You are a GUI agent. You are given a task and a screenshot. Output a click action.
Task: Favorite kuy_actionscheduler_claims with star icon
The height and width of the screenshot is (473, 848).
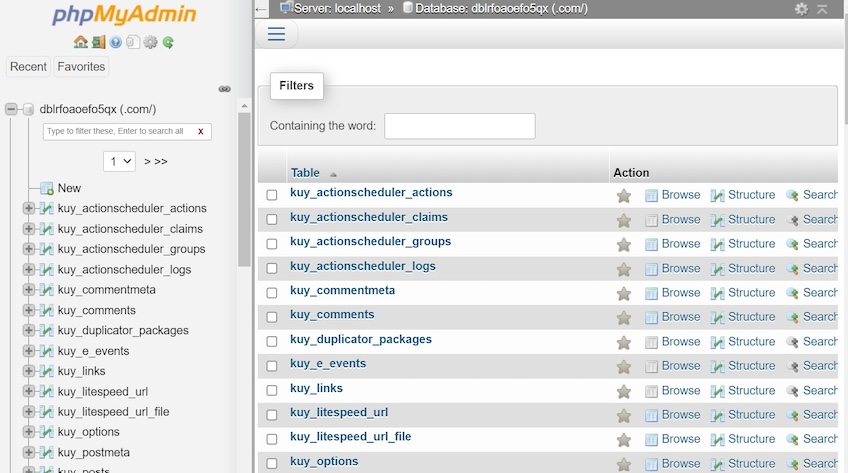[x=624, y=220]
